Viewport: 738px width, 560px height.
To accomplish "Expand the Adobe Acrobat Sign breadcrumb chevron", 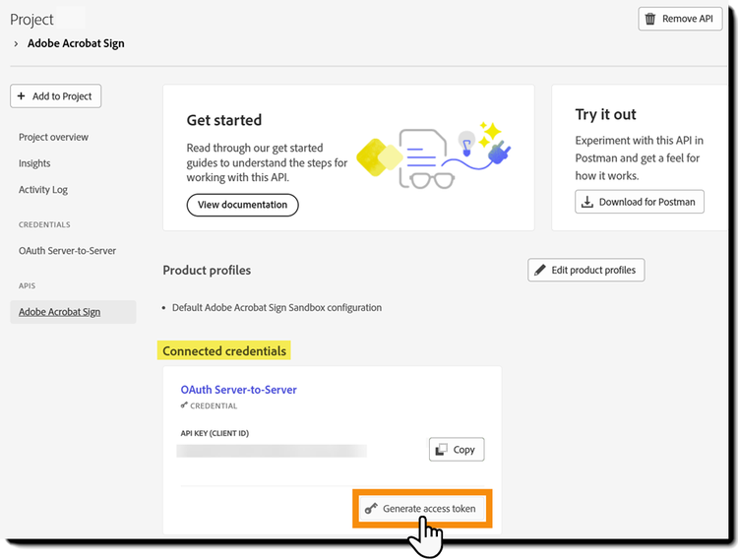I will 16,43.
